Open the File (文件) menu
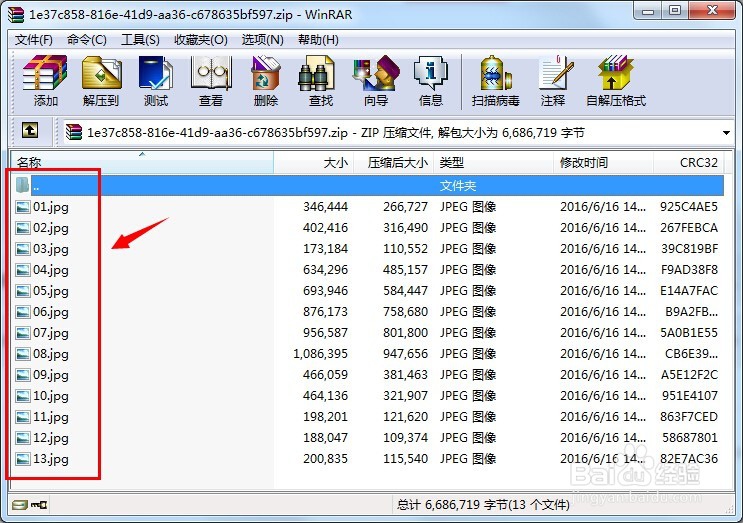The height and width of the screenshot is (523, 743). tap(34, 40)
